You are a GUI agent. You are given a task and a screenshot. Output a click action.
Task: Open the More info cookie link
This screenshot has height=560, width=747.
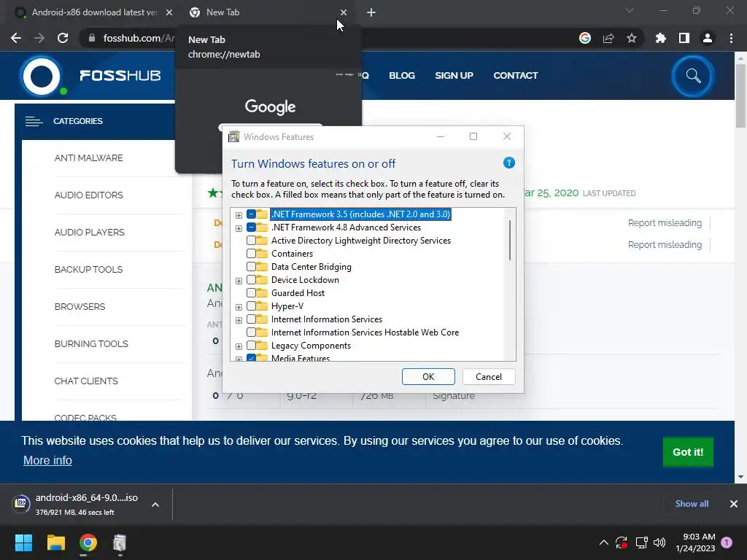(47, 461)
